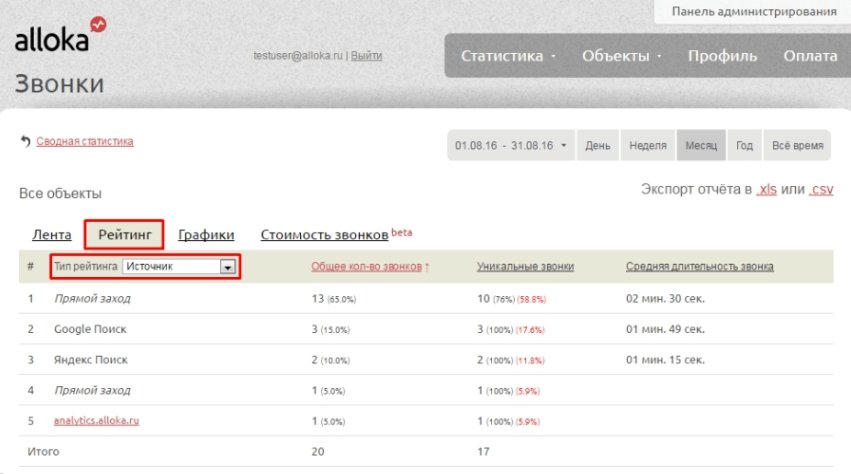Select the День period button
Image resolution: width=851 pixels, height=474 pixels.
pyautogui.click(x=598, y=145)
